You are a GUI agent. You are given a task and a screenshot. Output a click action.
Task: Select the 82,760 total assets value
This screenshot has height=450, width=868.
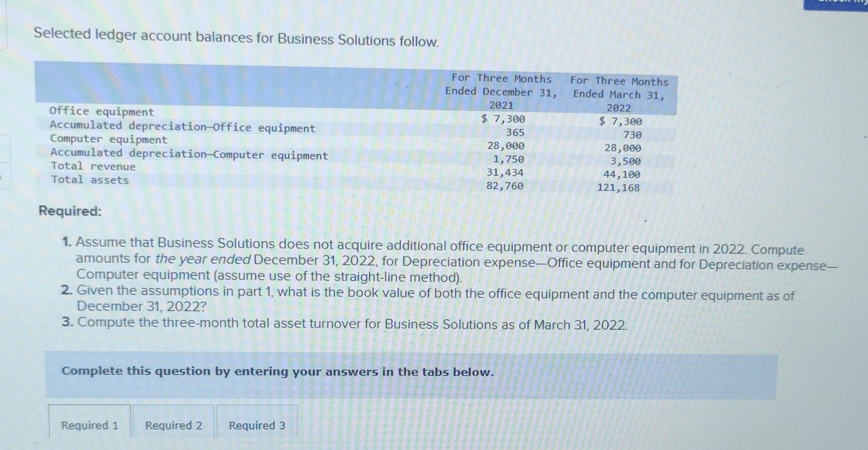[x=504, y=186]
